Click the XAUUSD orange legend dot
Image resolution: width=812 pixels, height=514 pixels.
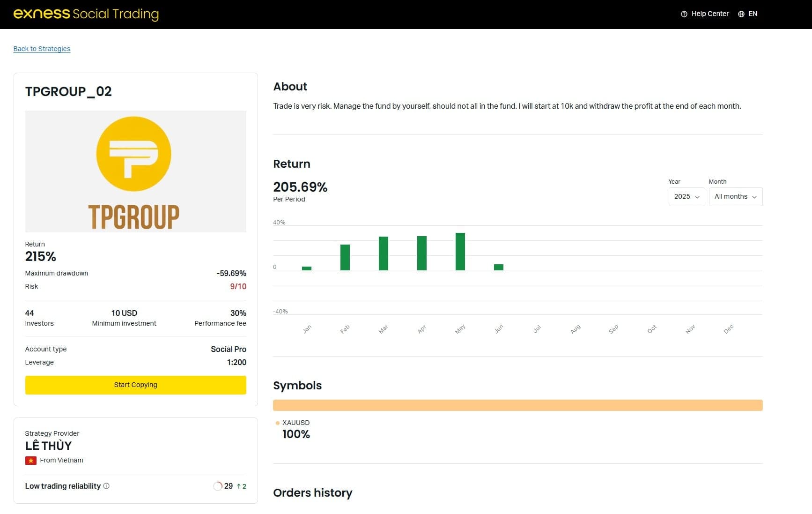click(x=278, y=423)
